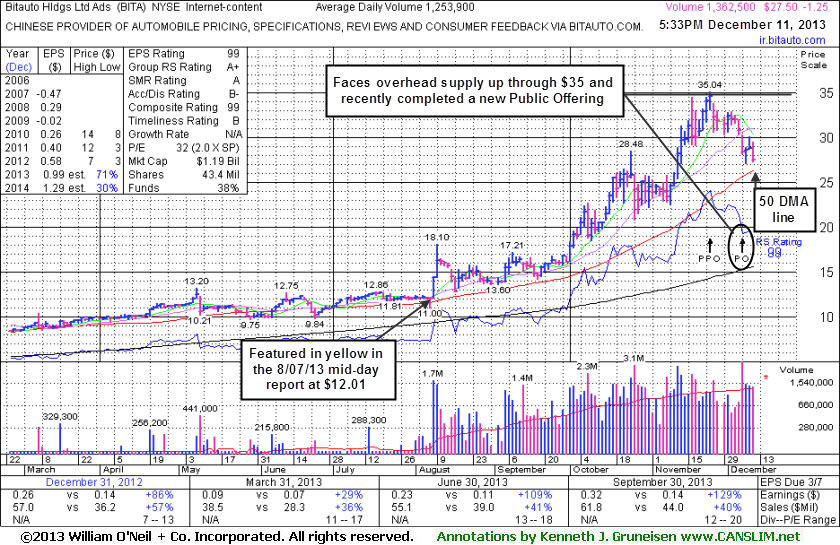This screenshot has width=840, height=545.
Task: Click the 1.7M volume label
Action: point(433,373)
